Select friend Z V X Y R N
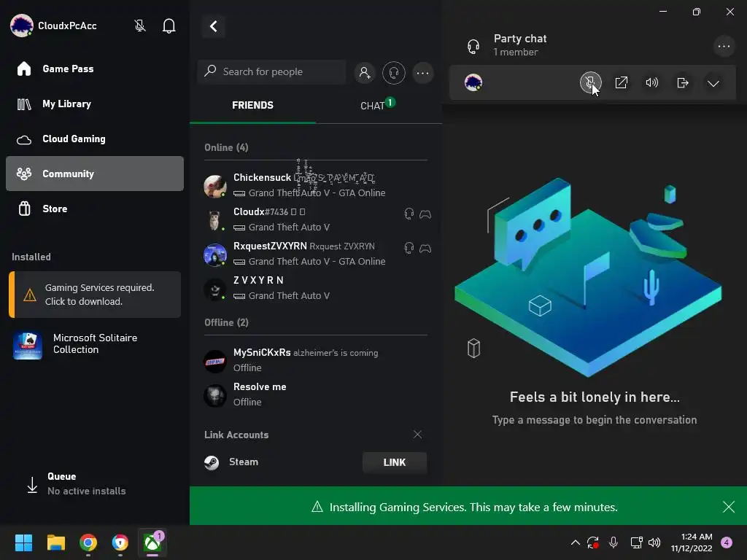Image resolution: width=747 pixels, height=560 pixels. pyautogui.click(x=315, y=287)
